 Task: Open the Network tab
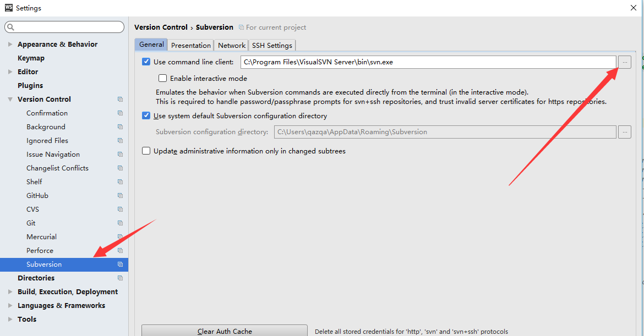tap(232, 45)
